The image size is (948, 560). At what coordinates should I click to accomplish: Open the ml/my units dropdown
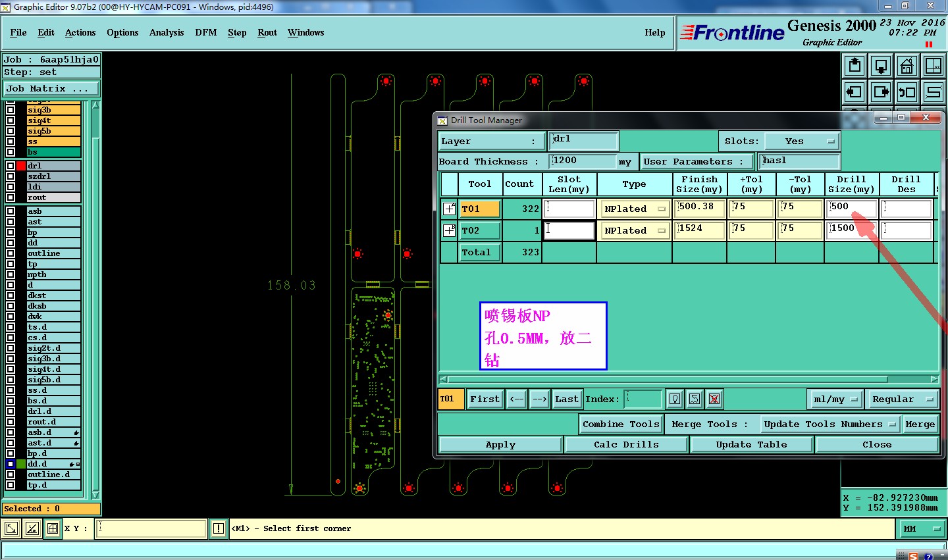[x=835, y=399]
